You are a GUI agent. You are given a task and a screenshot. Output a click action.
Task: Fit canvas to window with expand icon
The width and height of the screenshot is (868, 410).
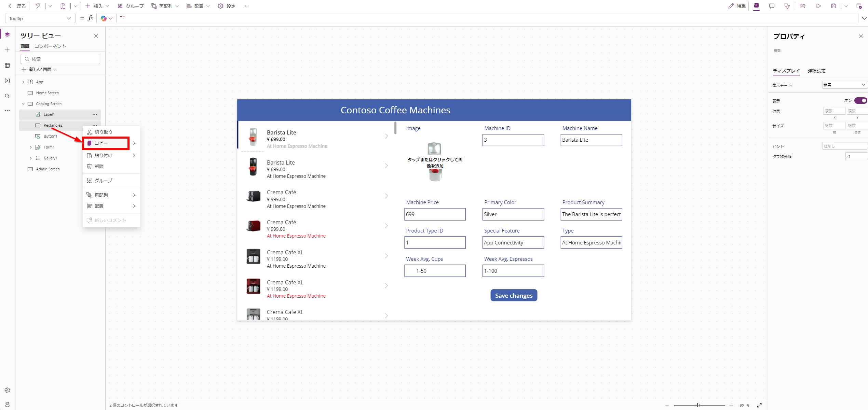click(759, 405)
